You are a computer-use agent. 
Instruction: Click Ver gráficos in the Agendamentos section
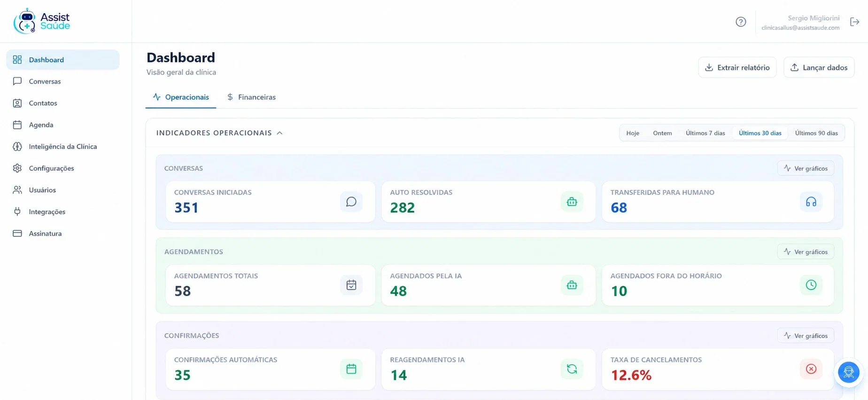click(806, 252)
